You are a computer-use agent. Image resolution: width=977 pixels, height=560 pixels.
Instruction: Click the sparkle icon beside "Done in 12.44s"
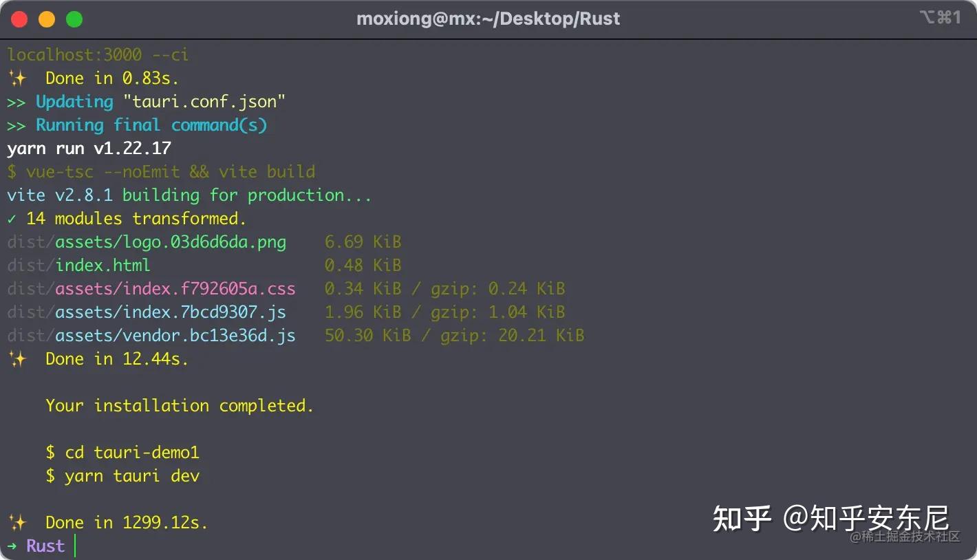click(17, 359)
